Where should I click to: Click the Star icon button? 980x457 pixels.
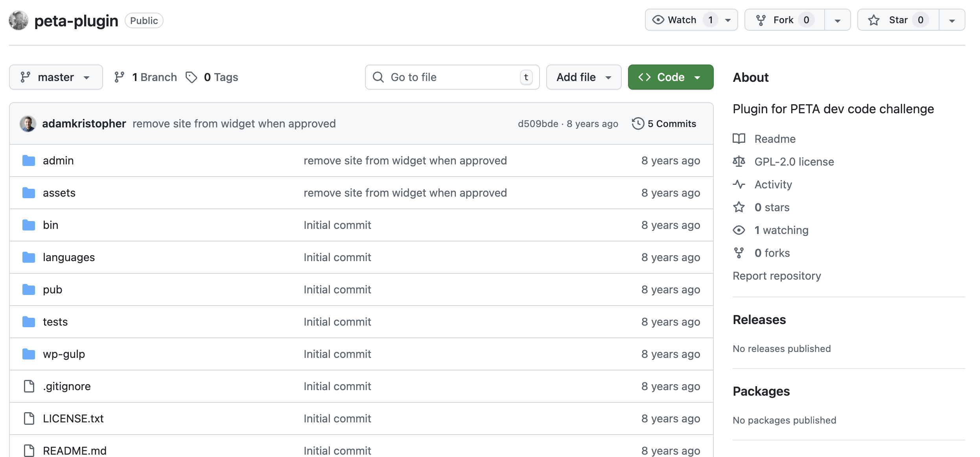tap(874, 20)
